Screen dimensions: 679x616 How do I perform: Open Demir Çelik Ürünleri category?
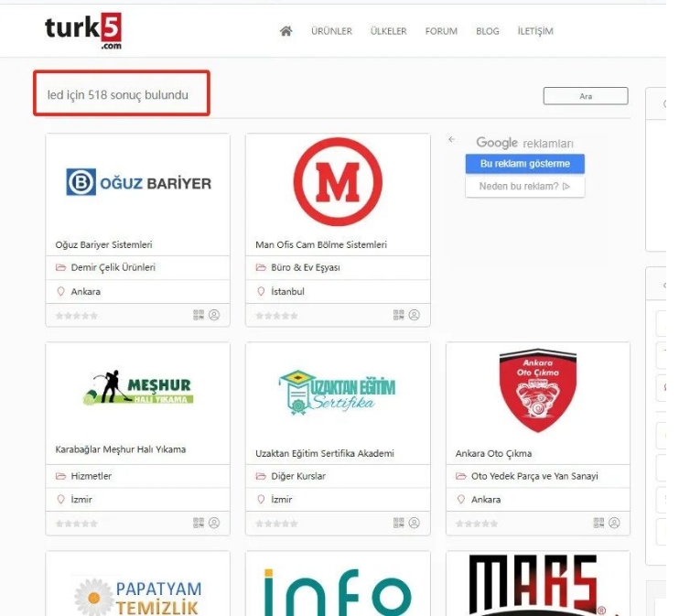tap(113, 267)
